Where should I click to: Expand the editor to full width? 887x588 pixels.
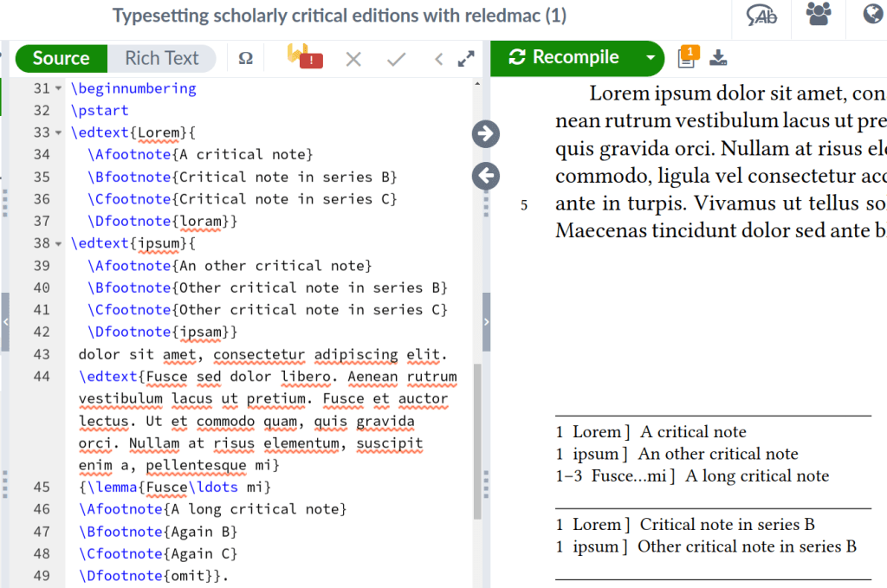[x=466, y=59]
